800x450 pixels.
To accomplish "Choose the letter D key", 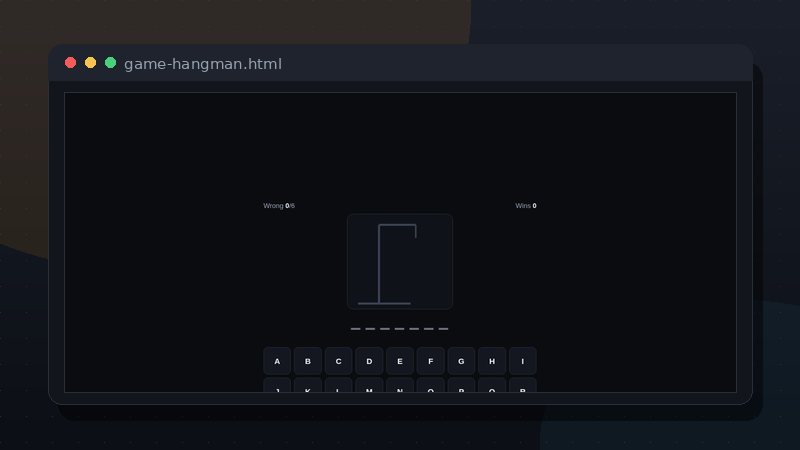I will point(369,361).
